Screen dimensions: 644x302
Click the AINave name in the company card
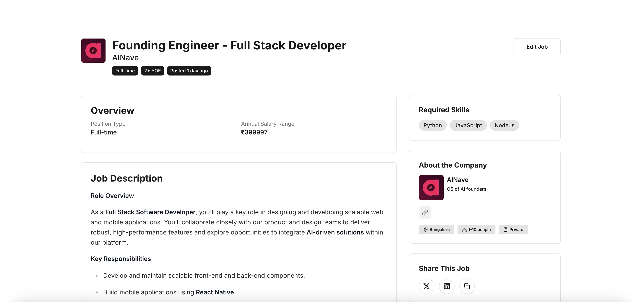pyautogui.click(x=457, y=180)
